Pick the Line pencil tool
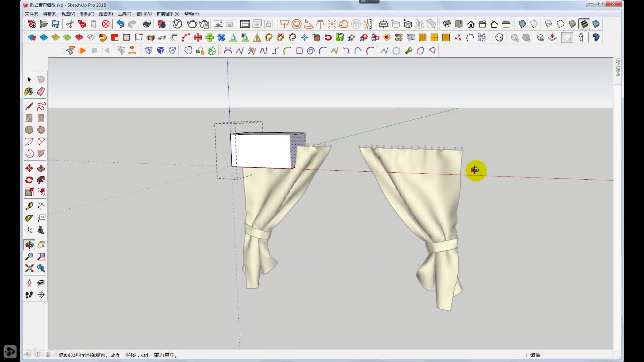The height and width of the screenshot is (362, 644). (x=29, y=106)
